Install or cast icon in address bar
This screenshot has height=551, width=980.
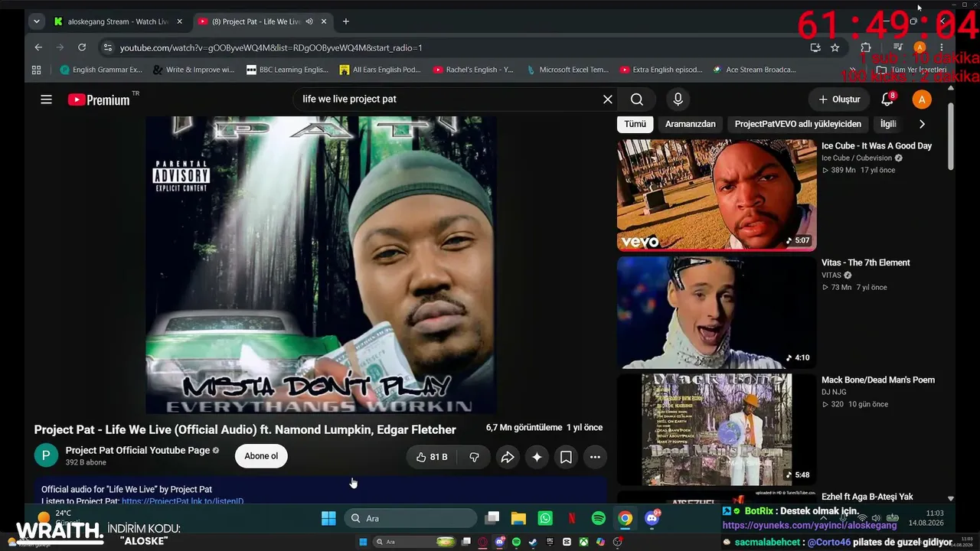click(815, 47)
